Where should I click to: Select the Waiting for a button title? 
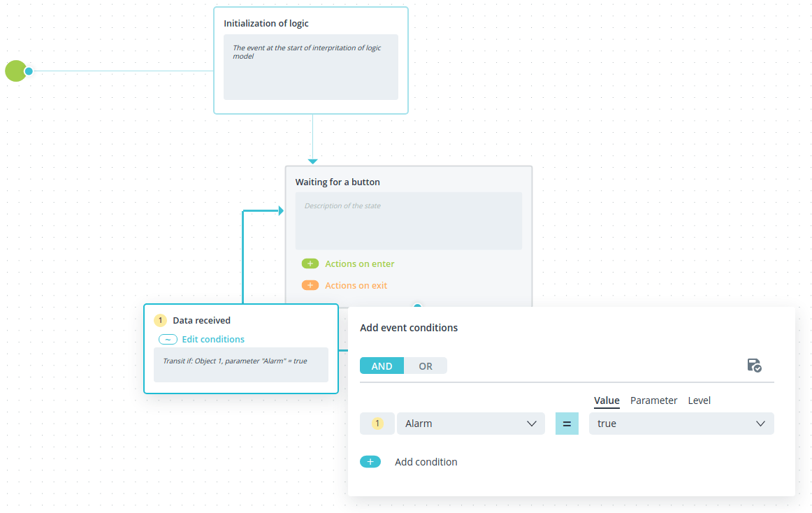(x=337, y=182)
